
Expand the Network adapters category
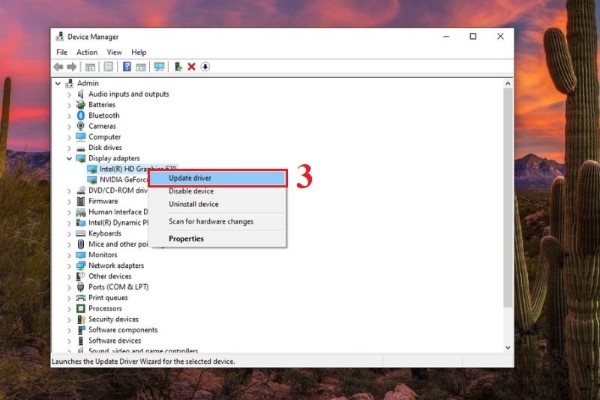(69, 266)
